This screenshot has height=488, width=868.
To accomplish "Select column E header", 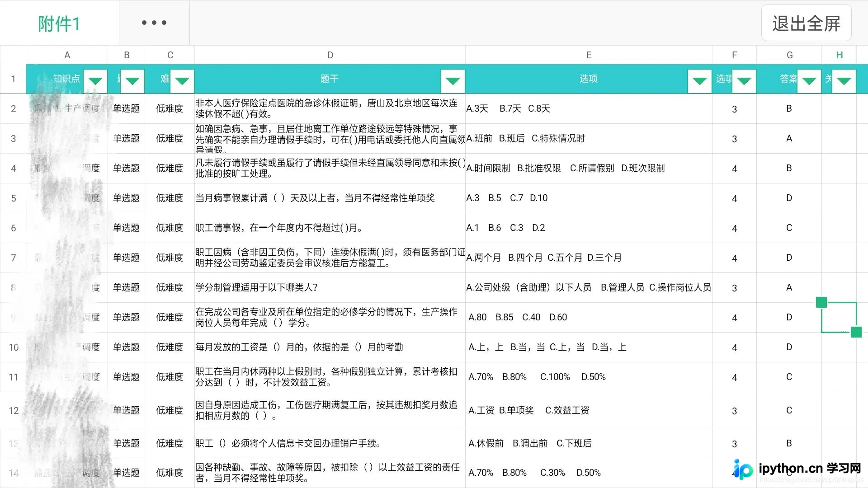I will pos(589,55).
